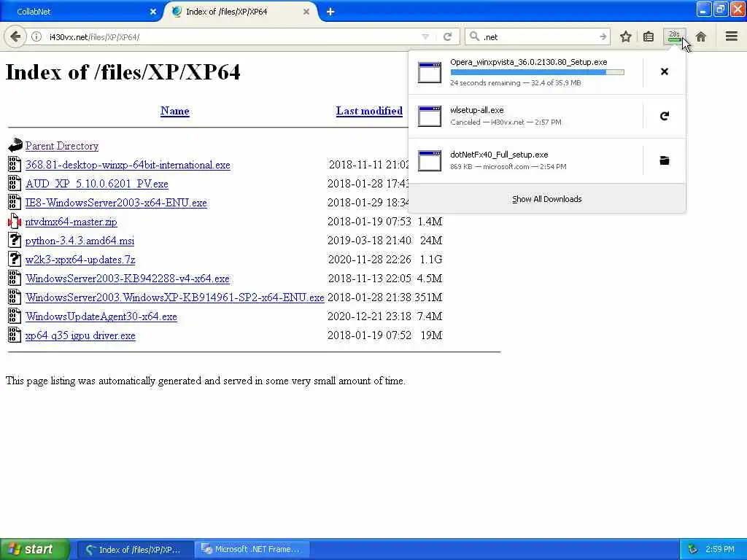The width and height of the screenshot is (747, 560).
Task: Click the search box containing .net
Action: 538,36
